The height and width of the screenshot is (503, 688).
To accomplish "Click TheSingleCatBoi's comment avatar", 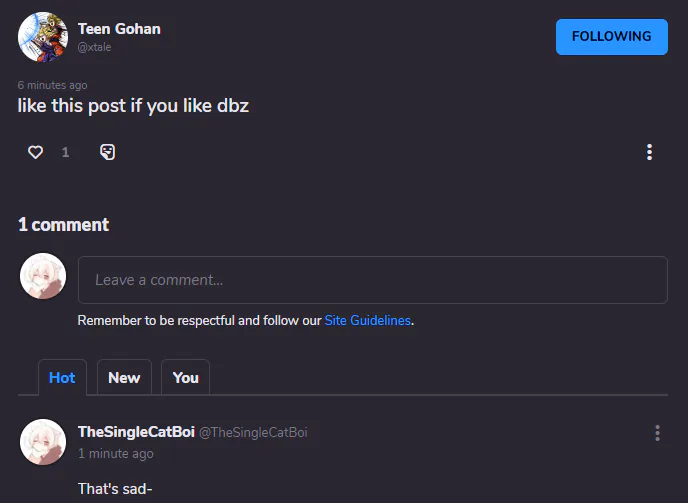I will point(43,442).
